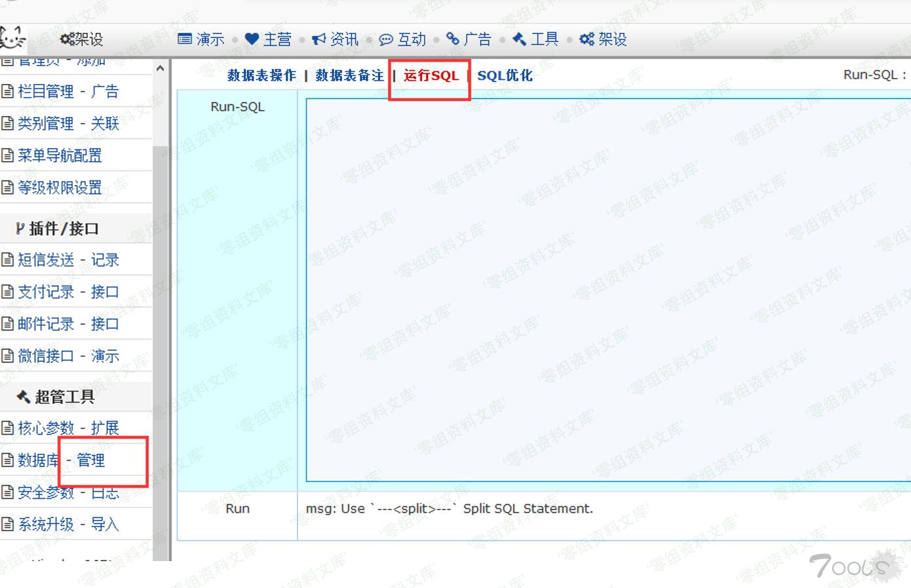Open 短信发送 - 记录 page
The height and width of the screenshot is (588, 911).
tap(68, 260)
